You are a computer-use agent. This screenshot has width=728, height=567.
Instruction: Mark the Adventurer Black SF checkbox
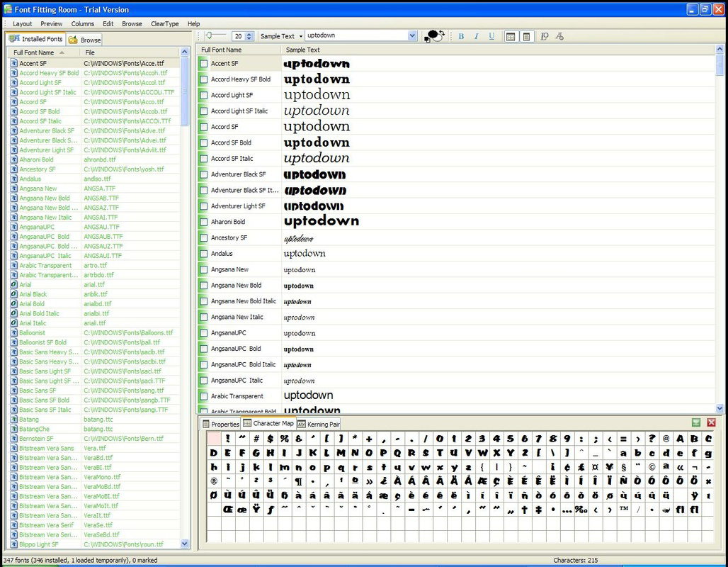click(x=203, y=174)
